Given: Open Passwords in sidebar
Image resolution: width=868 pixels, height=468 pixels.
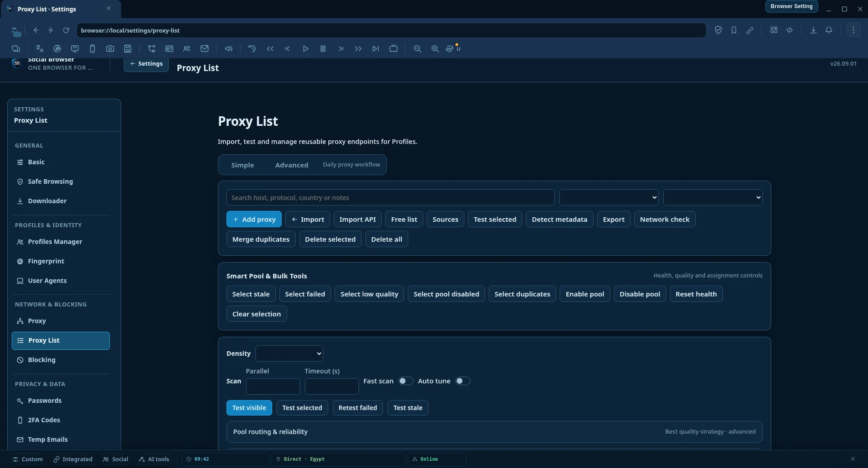Looking at the screenshot, I should pos(61,401).
